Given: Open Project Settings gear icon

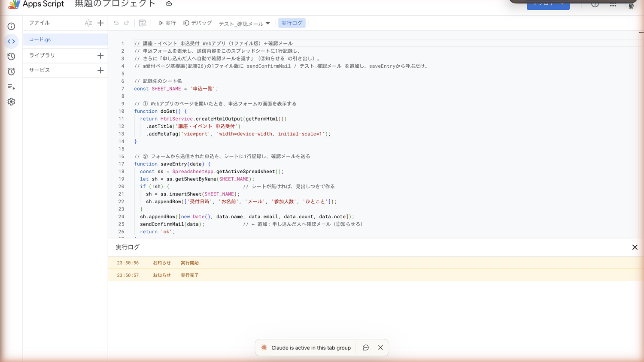Looking at the screenshot, I should click(x=11, y=102).
